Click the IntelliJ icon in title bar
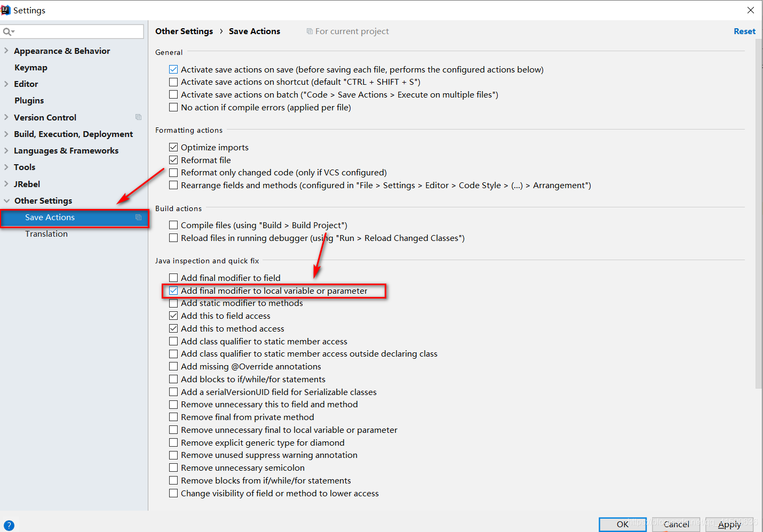 click(6, 10)
